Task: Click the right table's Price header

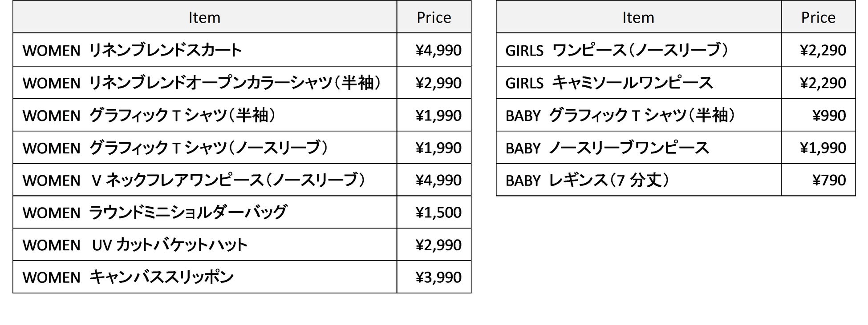Action: tap(818, 17)
